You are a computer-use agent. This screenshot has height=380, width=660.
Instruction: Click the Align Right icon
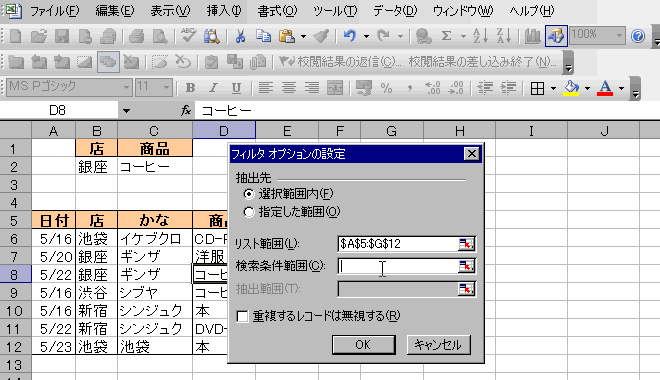(x=312, y=88)
